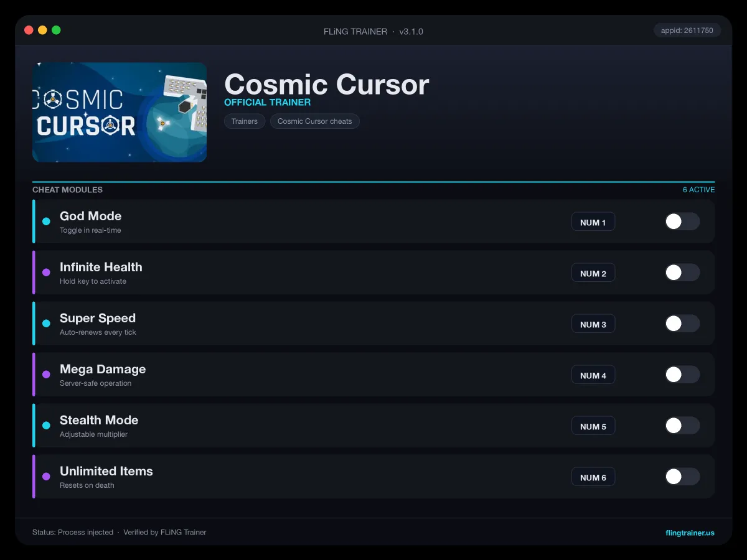
Task: Click the purple dot beside Unlimited Items
Action: click(x=46, y=477)
